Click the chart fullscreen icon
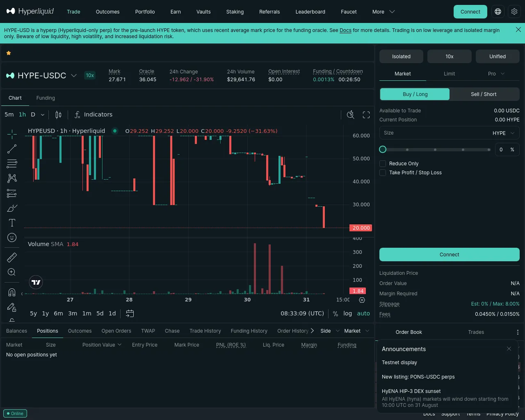 [366, 115]
